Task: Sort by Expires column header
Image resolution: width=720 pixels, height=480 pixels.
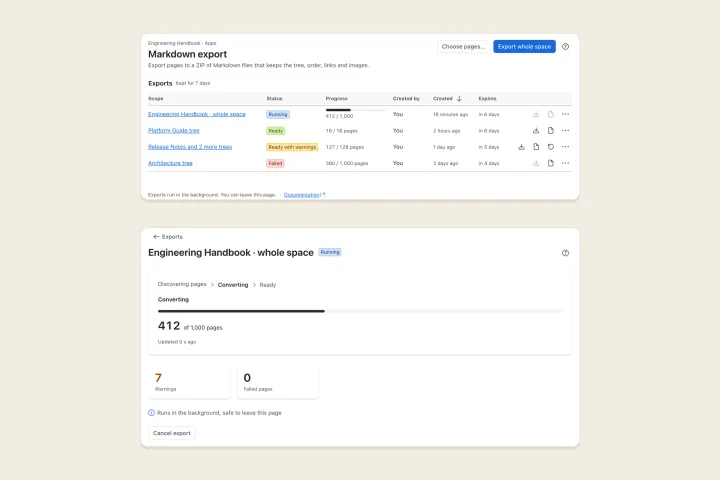Action: tap(487, 99)
